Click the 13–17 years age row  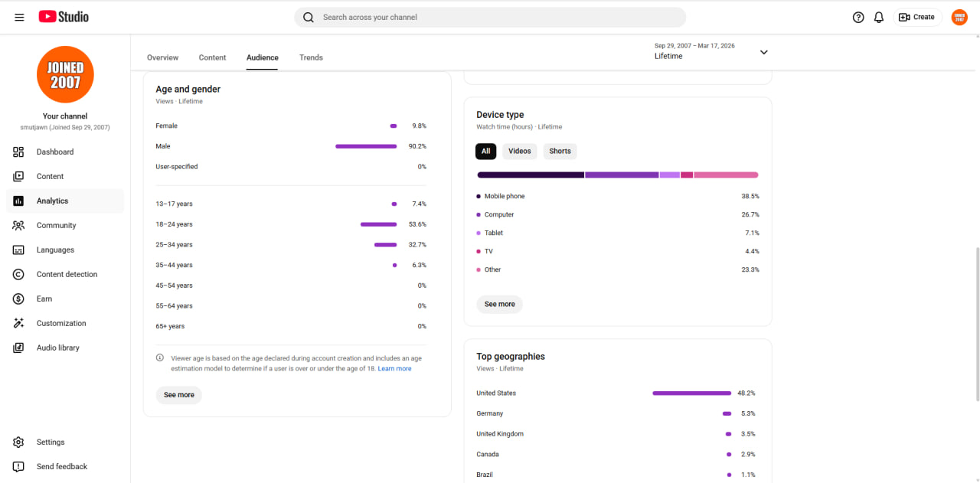point(291,204)
